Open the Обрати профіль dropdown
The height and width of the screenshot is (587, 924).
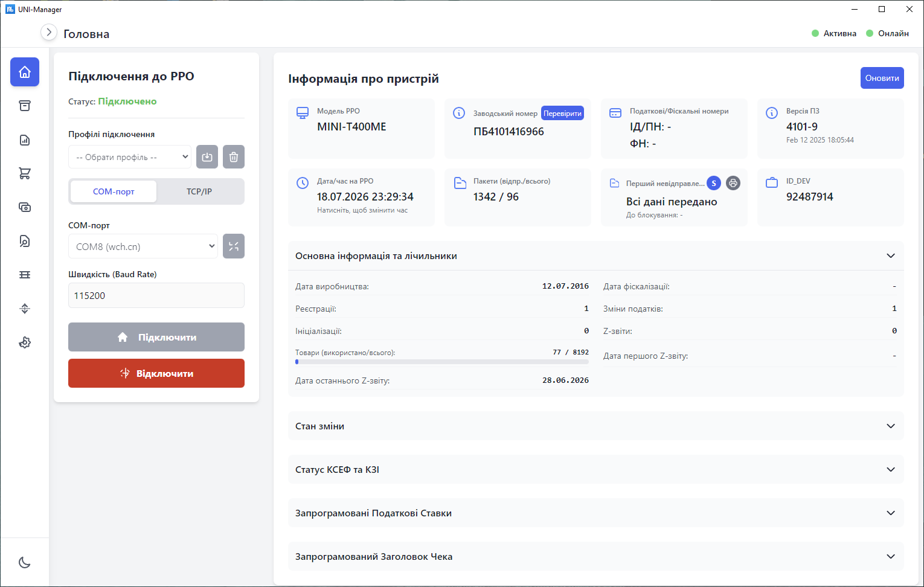(130, 157)
